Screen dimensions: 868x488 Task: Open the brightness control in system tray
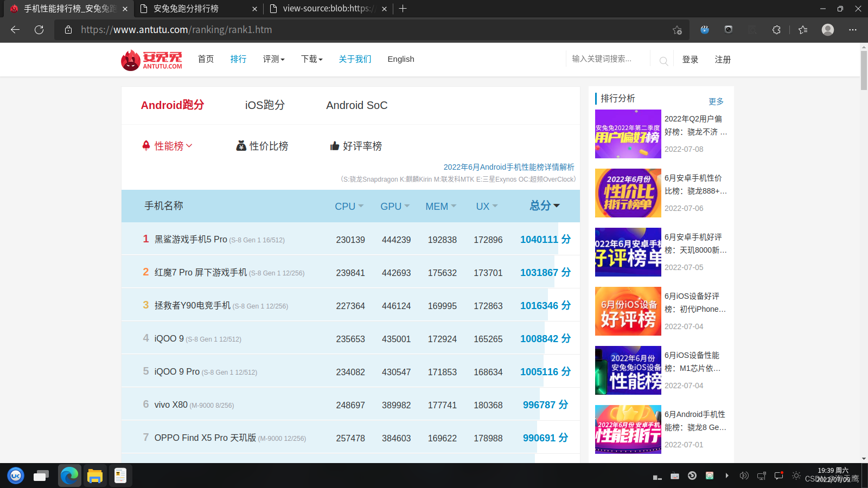pyautogui.click(x=796, y=476)
